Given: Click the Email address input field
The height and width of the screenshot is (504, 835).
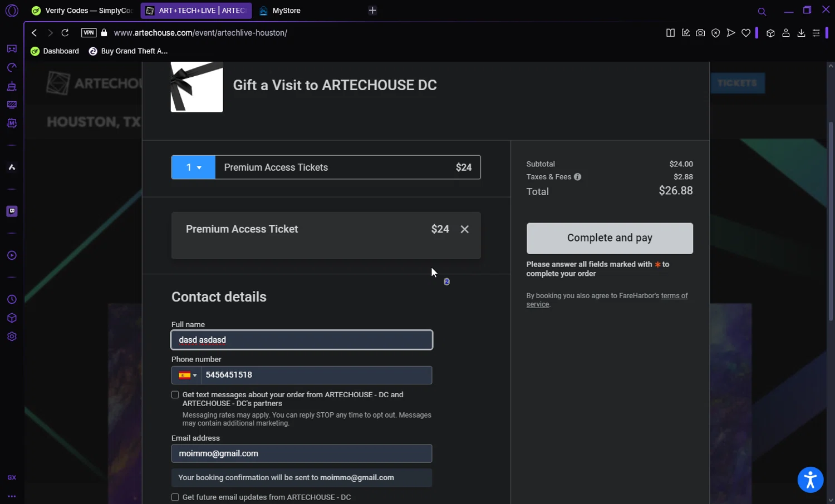Looking at the screenshot, I should pyautogui.click(x=302, y=453).
